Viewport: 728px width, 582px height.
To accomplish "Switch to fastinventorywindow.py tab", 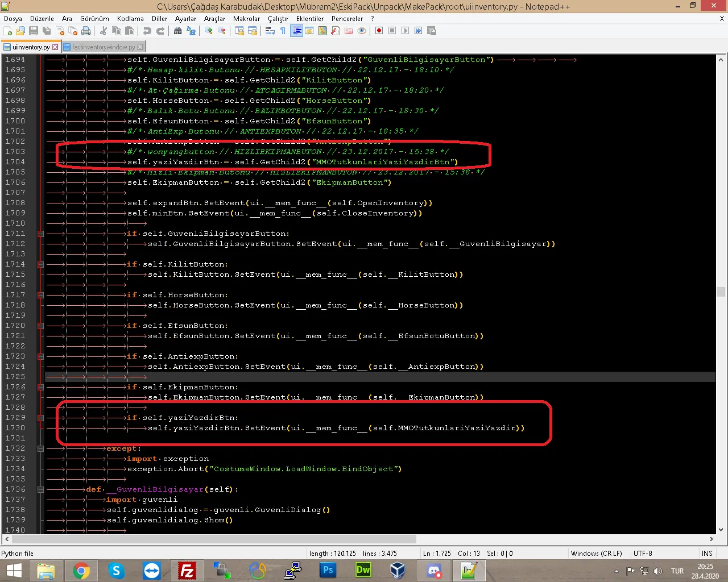I will click(104, 47).
